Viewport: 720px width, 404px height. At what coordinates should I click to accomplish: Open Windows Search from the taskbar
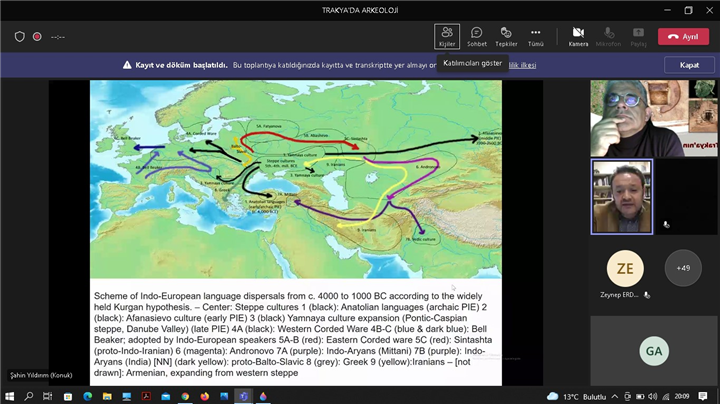point(28,396)
